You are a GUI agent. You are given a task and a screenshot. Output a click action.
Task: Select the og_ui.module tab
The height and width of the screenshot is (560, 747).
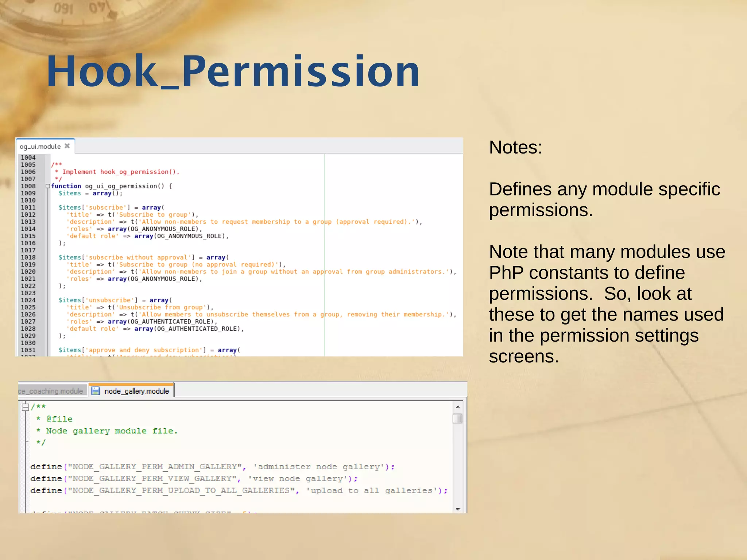[x=45, y=146]
